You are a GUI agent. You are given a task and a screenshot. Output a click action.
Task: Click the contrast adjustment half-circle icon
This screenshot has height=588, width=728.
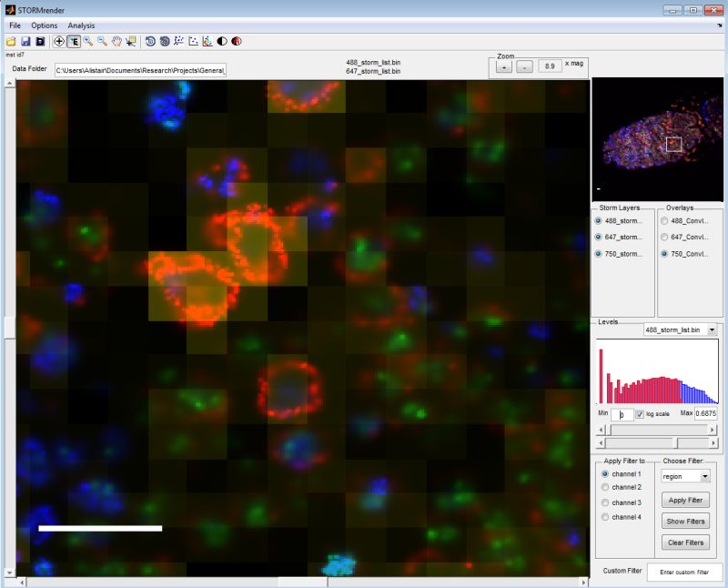222,42
